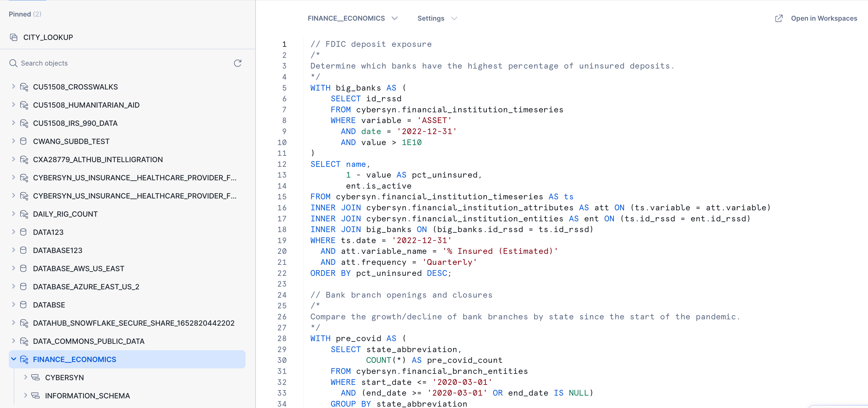Click the DATABSE database icon
The width and height of the screenshot is (868, 408).
tap(23, 305)
